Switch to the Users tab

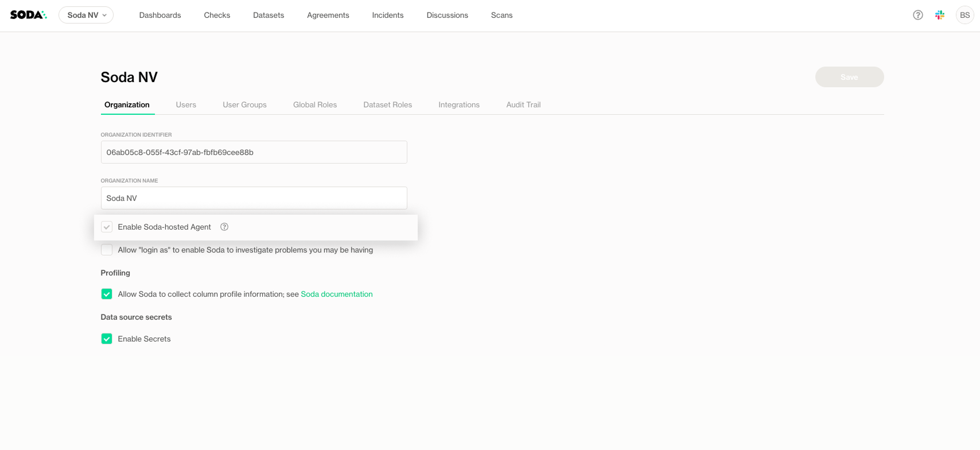click(x=186, y=104)
